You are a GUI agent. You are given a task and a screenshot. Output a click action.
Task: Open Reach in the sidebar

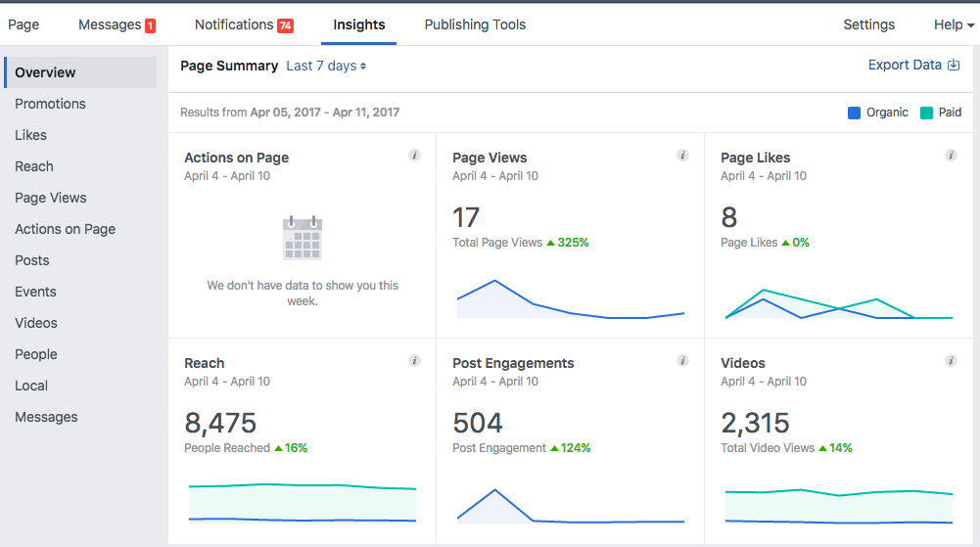coord(33,166)
